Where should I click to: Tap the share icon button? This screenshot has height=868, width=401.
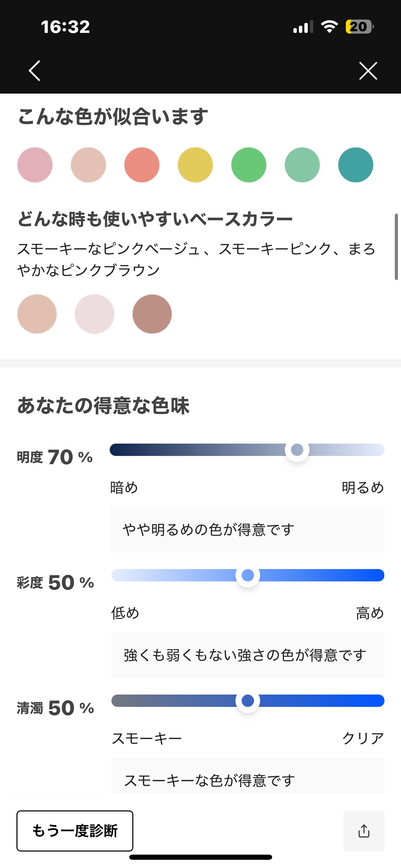click(364, 831)
